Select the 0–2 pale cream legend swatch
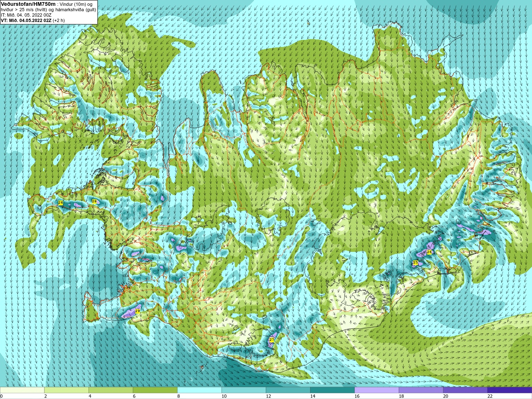Viewport: 532px width, 399px height. click(x=22, y=390)
